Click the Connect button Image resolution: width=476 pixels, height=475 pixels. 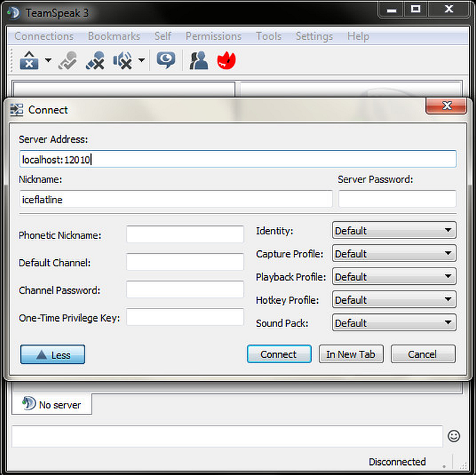point(279,354)
